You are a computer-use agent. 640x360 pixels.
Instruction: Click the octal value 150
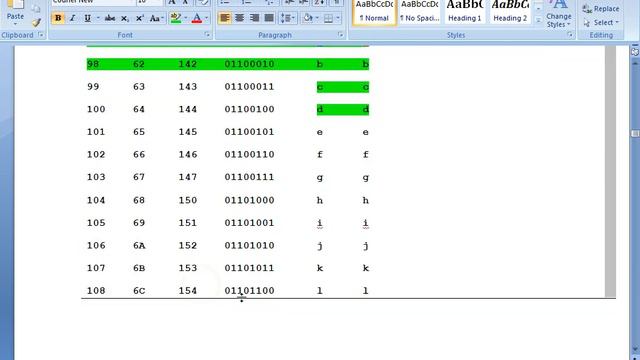click(188, 200)
